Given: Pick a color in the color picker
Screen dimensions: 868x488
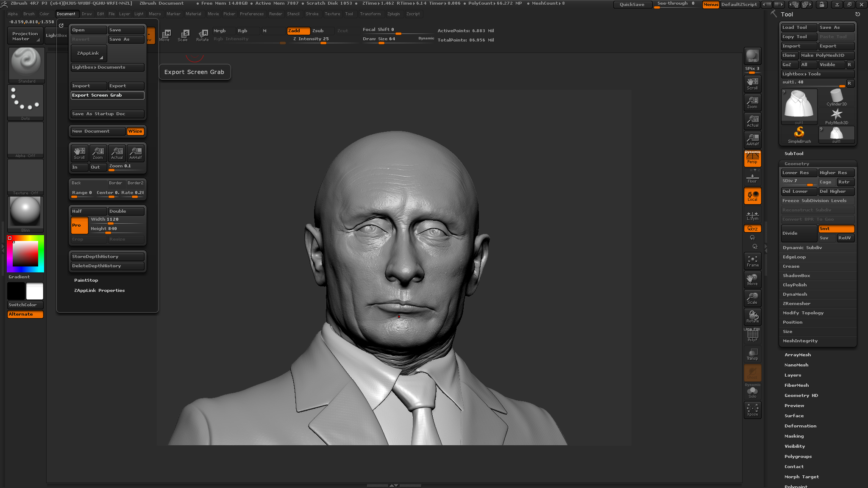Looking at the screenshot, I should tap(25, 254).
